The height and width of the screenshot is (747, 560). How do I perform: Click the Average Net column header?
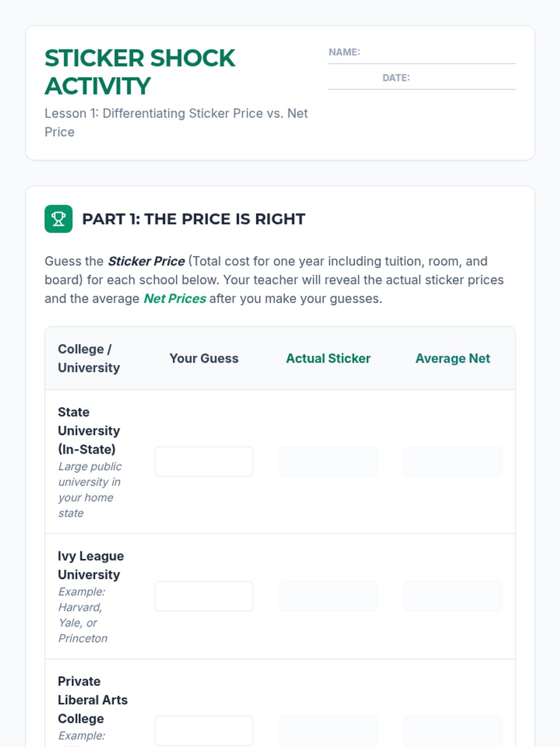coord(453,359)
